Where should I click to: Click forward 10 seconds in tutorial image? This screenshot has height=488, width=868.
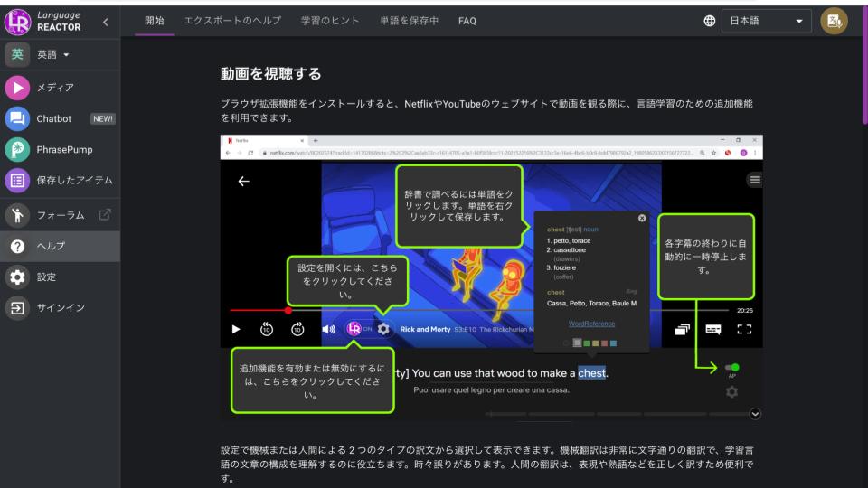tap(297, 329)
